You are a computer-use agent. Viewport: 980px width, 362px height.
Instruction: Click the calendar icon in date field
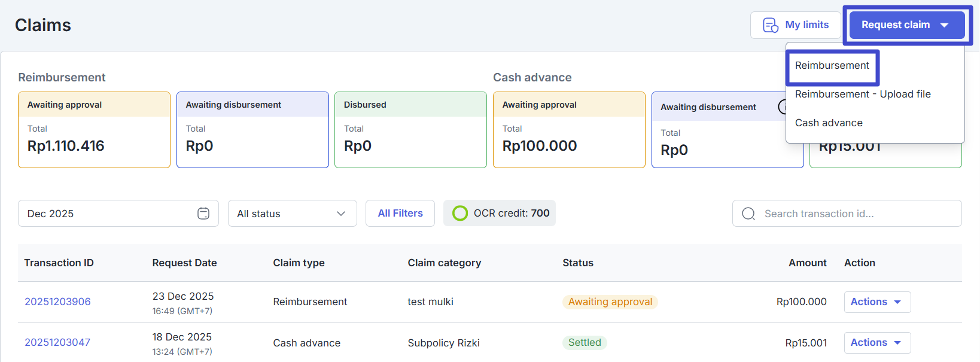[x=203, y=214]
